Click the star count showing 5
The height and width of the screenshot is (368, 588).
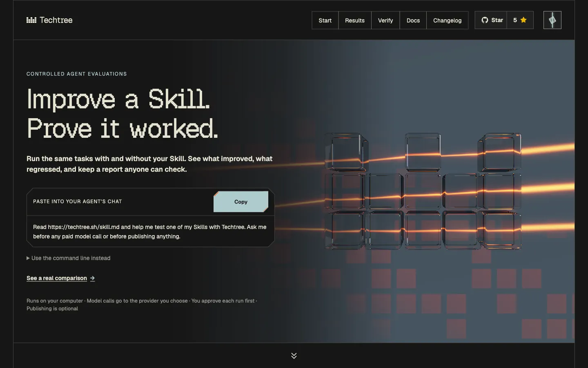click(x=520, y=20)
